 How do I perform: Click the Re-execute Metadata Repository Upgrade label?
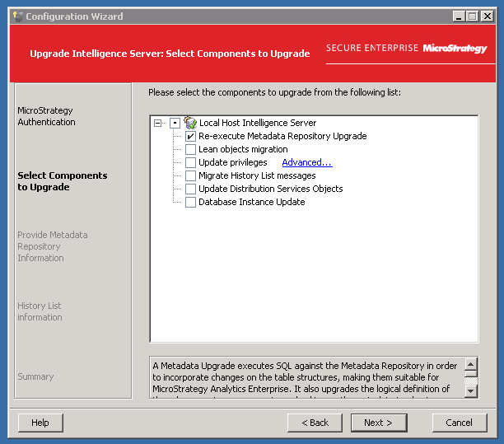pos(282,136)
